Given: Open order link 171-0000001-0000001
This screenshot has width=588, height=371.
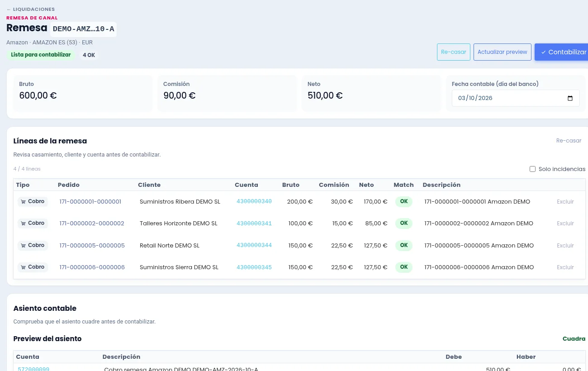Looking at the screenshot, I should click(x=90, y=202).
